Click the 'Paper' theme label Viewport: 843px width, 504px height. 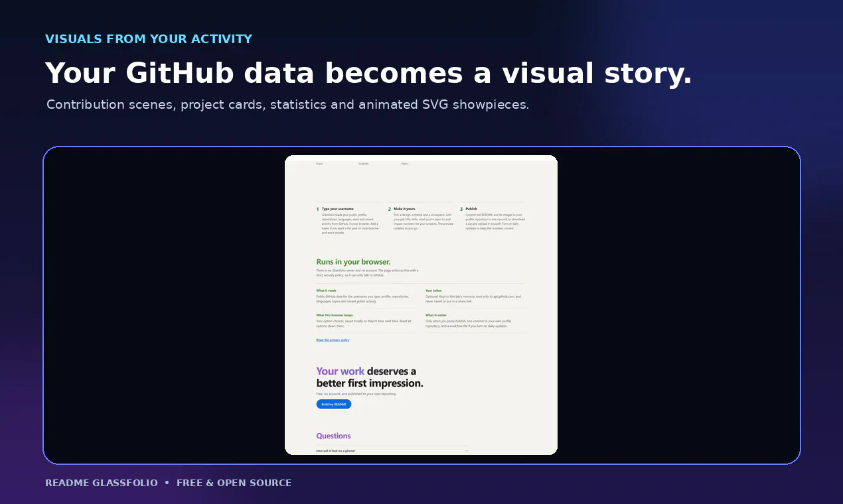[404, 164]
